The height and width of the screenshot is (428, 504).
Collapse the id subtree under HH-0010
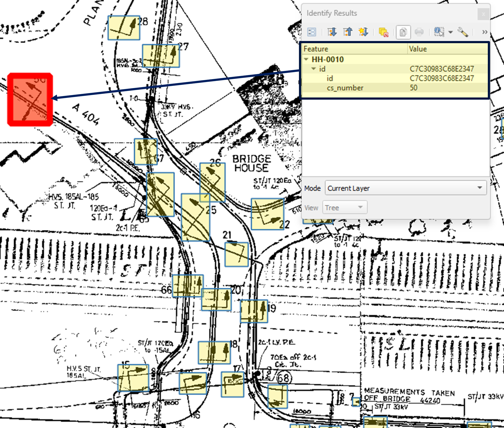point(314,69)
